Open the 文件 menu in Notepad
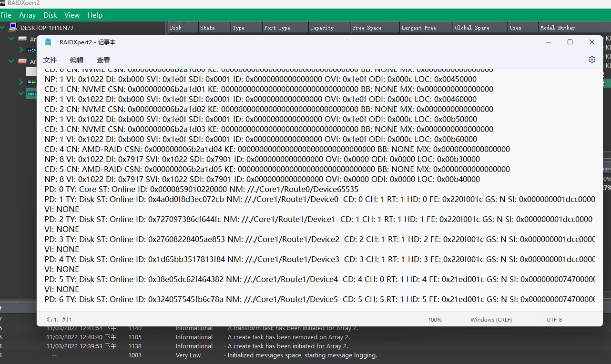The width and height of the screenshot is (611, 364). pyautogui.click(x=50, y=60)
